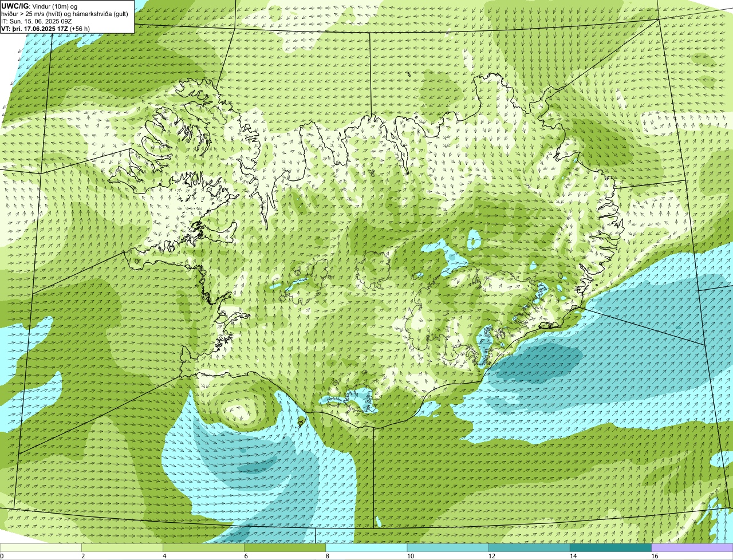The width and height of the screenshot is (733, 560).
Task: Choose the 14–16 m/s dark teal segment
Action: [610, 548]
